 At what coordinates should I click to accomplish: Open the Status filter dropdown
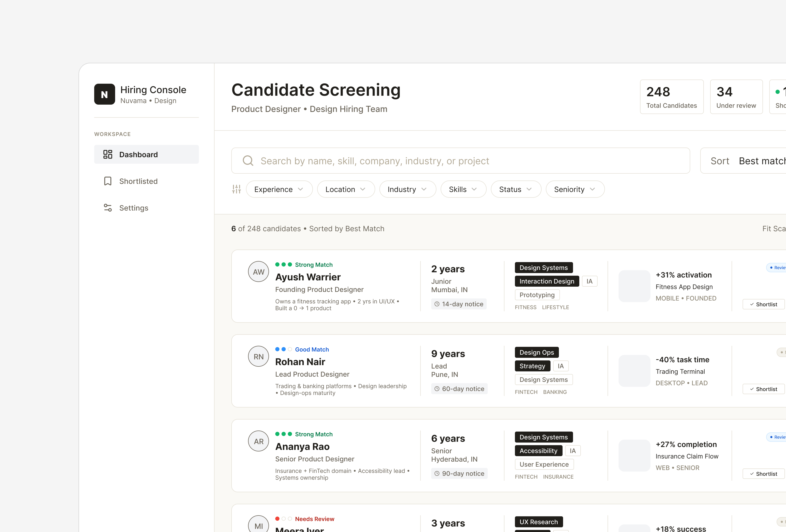click(x=516, y=189)
